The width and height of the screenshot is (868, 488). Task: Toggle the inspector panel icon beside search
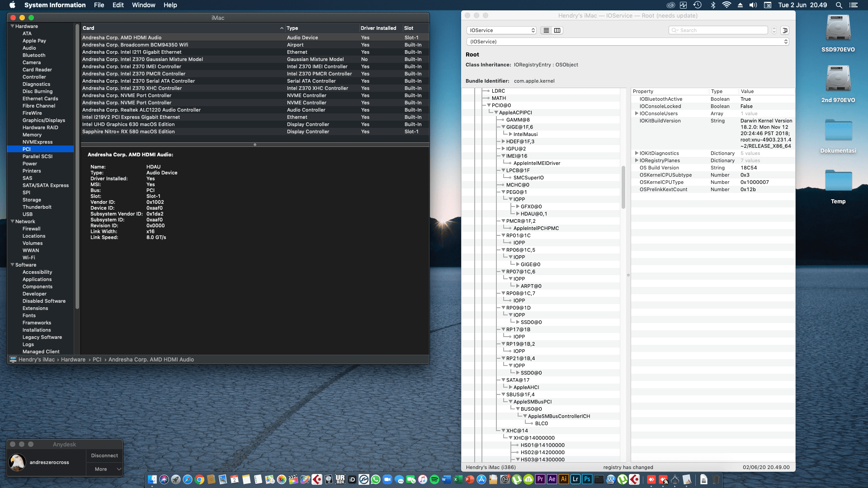(x=785, y=30)
